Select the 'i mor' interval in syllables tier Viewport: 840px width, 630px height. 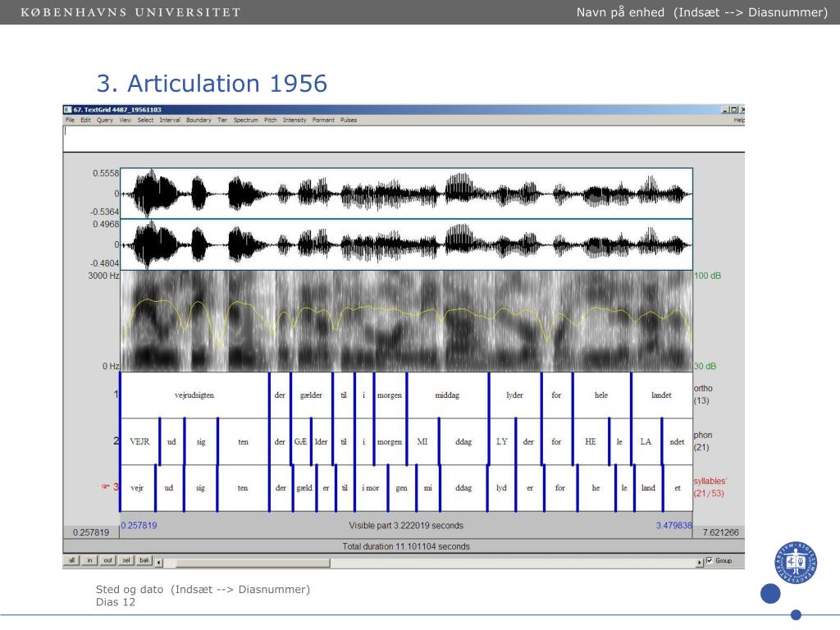click(371, 488)
